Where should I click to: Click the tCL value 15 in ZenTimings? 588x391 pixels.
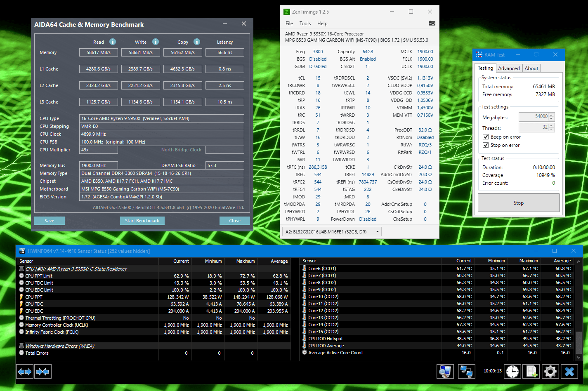coord(318,78)
